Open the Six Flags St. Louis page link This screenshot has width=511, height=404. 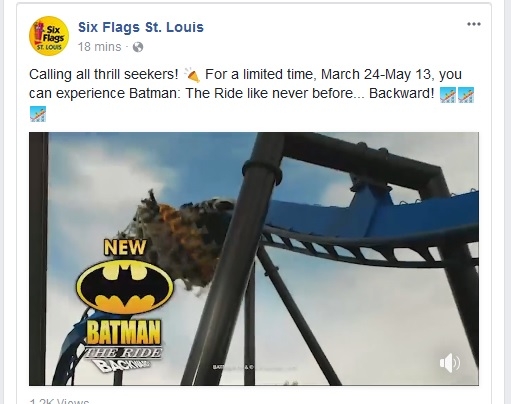pyautogui.click(x=141, y=27)
